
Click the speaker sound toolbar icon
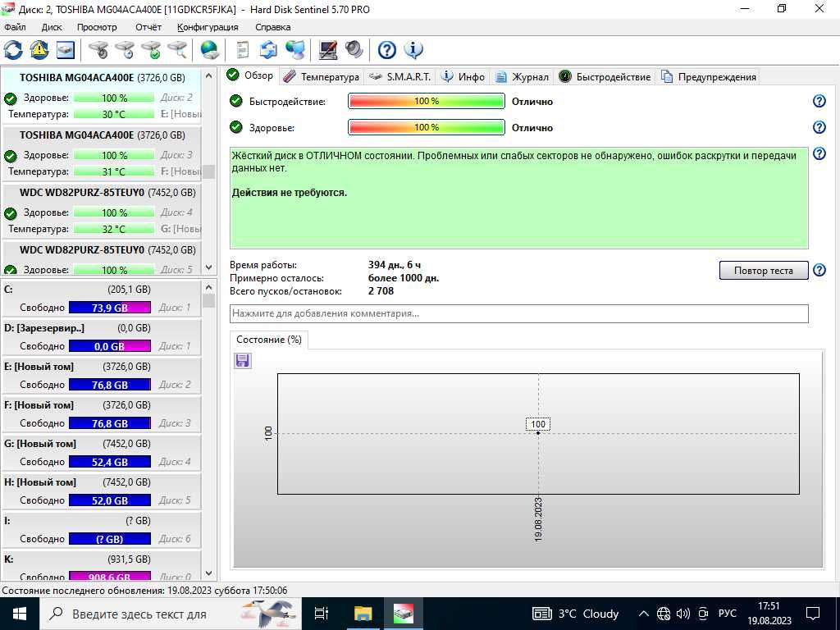pyautogui.click(x=354, y=50)
